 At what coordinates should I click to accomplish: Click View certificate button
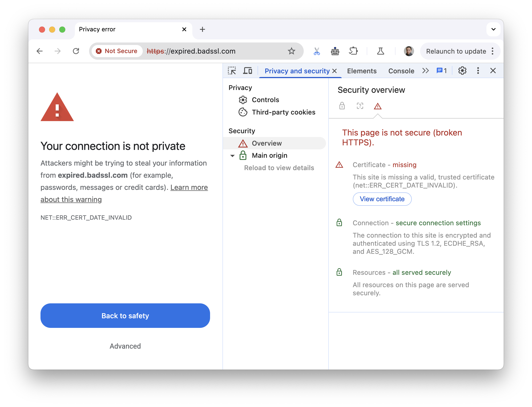point(382,199)
